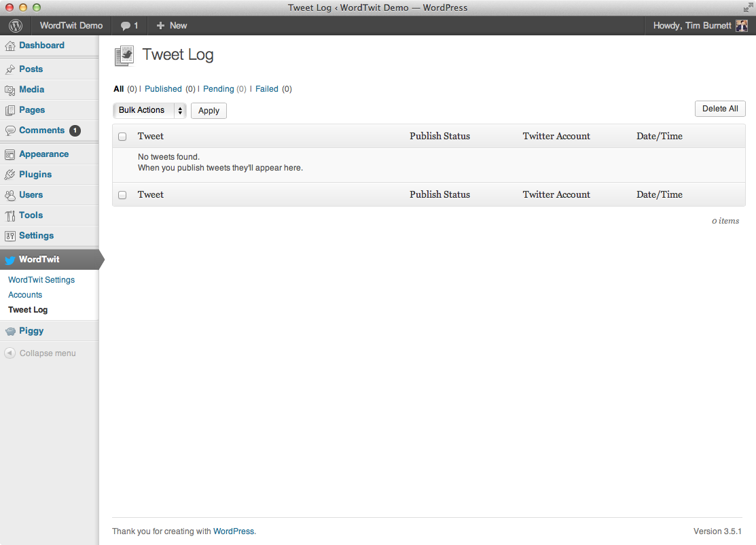Open the Accounts submenu link
The height and width of the screenshot is (545, 756).
tap(25, 295)
